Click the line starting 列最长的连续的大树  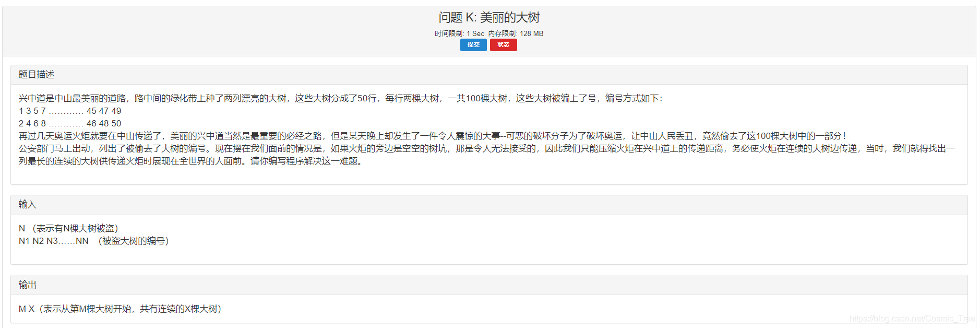click(192, 161)
